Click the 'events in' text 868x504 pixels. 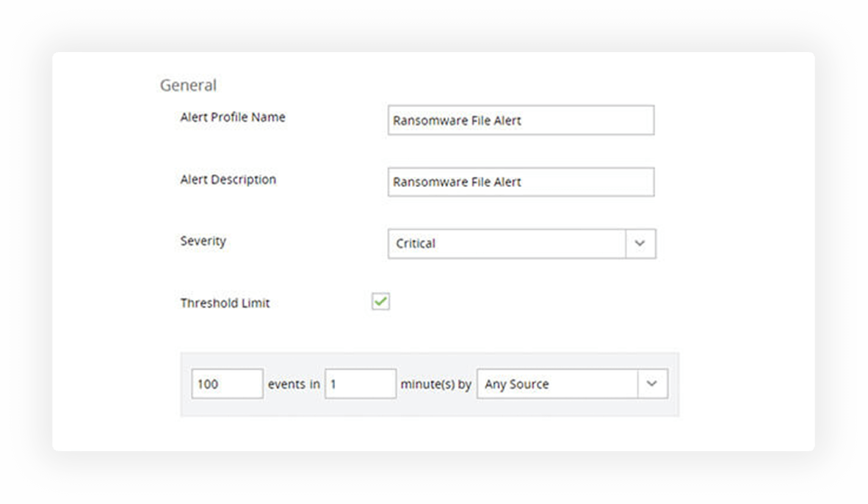point(294,384)
